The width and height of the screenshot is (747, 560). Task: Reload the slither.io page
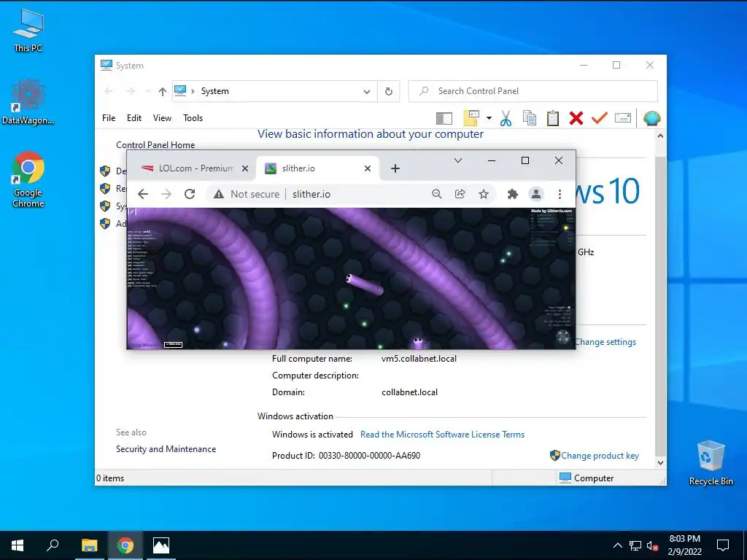[x=190, y=194]
